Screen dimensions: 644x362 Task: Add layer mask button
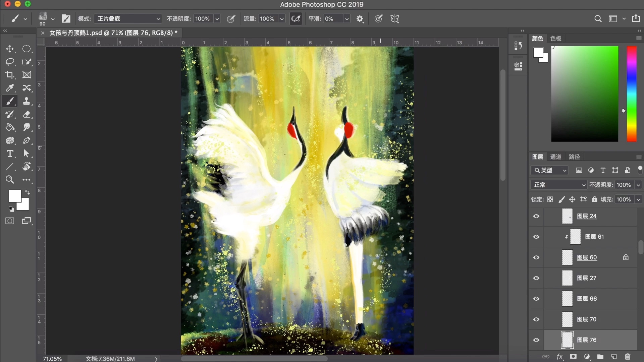(573, 357)
